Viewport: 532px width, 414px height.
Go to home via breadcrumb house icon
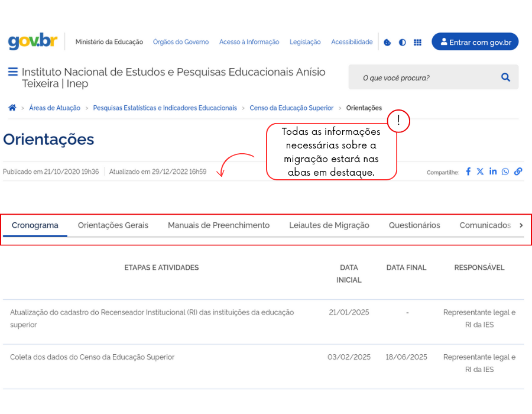tap(12, 108)
